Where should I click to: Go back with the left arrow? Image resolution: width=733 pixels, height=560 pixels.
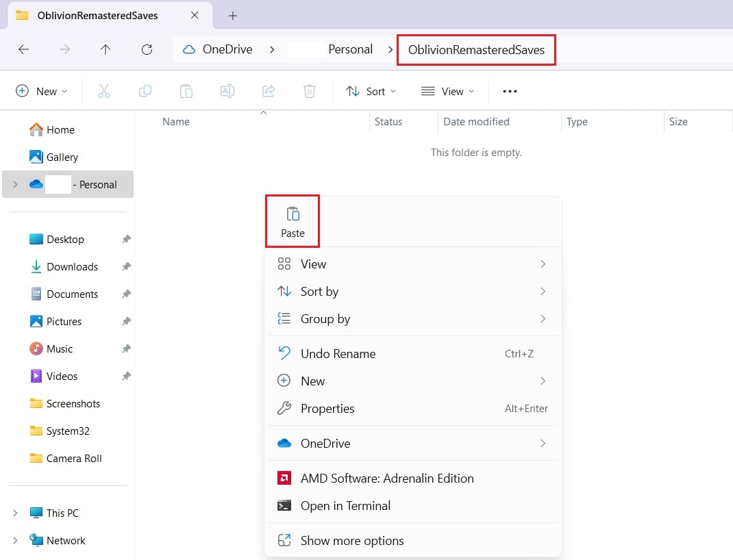coord(23,49)
